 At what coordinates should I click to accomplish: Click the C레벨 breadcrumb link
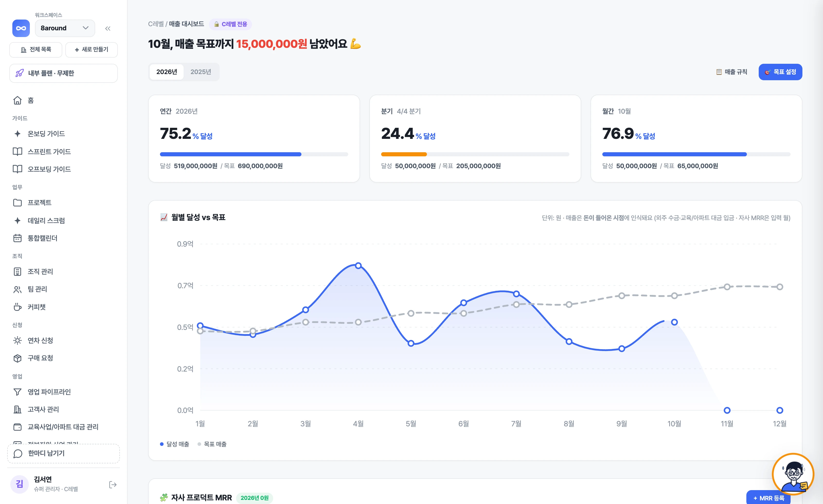tap(156, 24)
